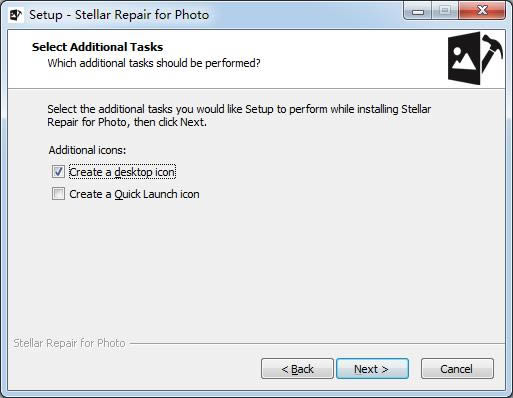The height and width of the screenshot is (398, 513).
Task: Click the Stellar Repair photo-and-hammer logo
Action: point(475,58)
